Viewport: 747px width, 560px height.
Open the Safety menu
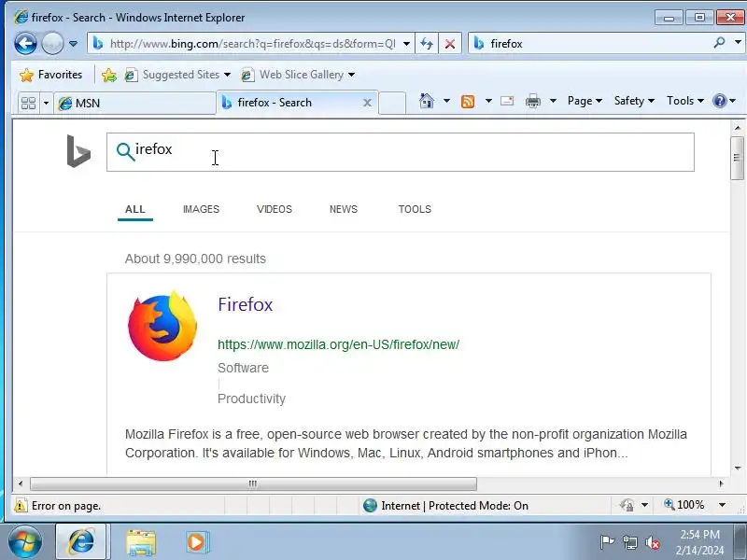pos(634,101)
